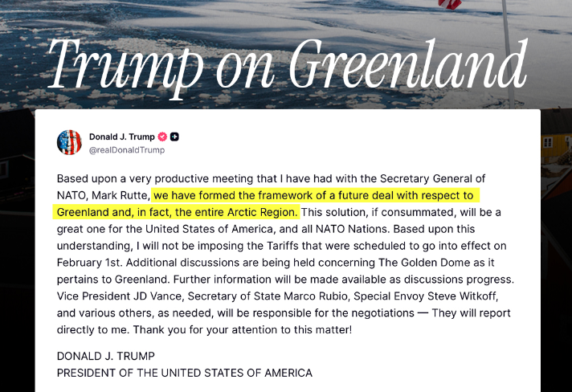Click the red flag in the background photo
The width and height of the screenshot is (572, 392).
click(451, 4)
